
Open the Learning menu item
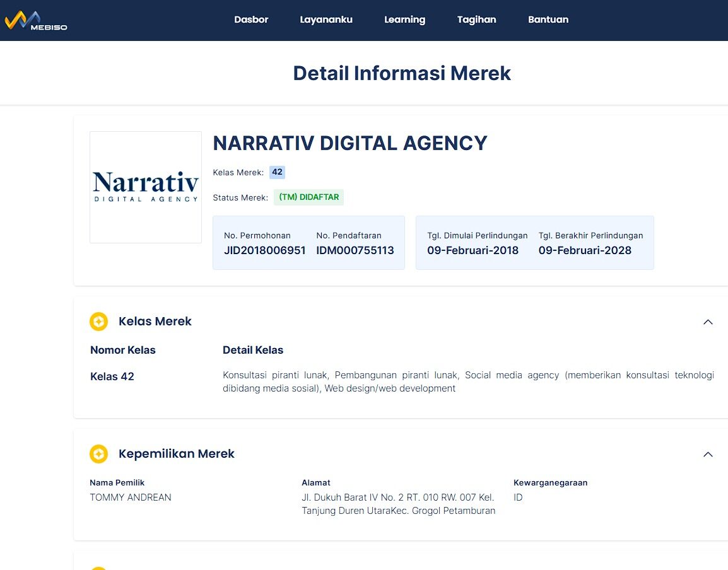[x=404, y=20]
